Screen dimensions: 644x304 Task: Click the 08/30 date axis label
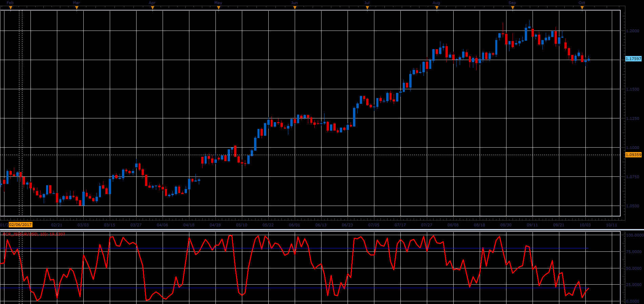click(x=506, y=225)
